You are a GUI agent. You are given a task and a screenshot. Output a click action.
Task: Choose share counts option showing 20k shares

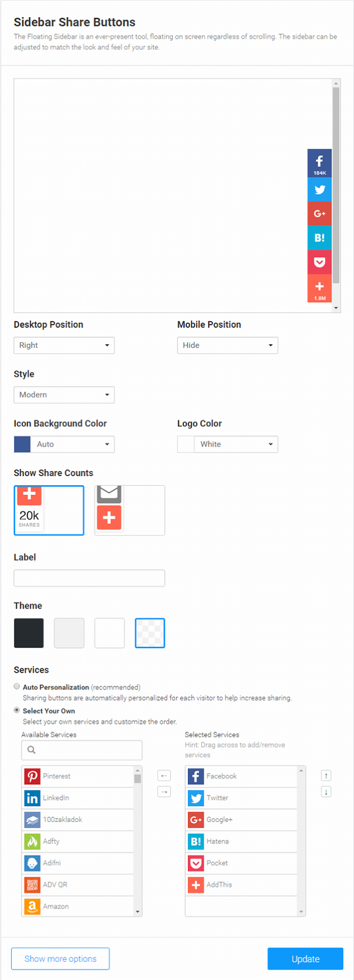pyautogui.click(x=49, y=510)
